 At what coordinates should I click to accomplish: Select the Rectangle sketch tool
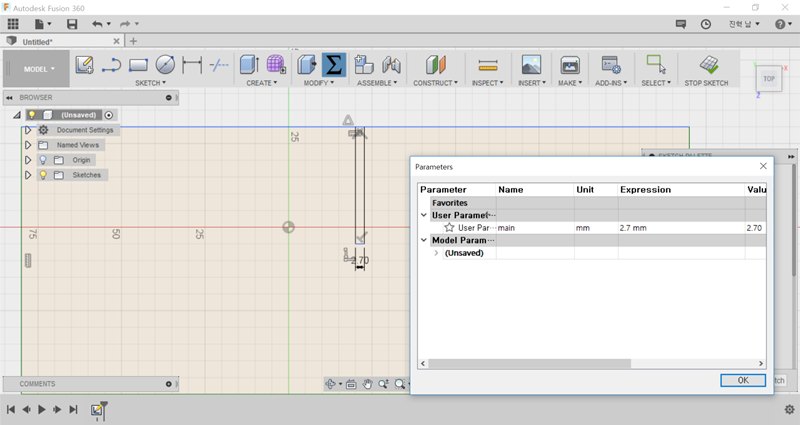pyautogui.click(x=139, y=65)
